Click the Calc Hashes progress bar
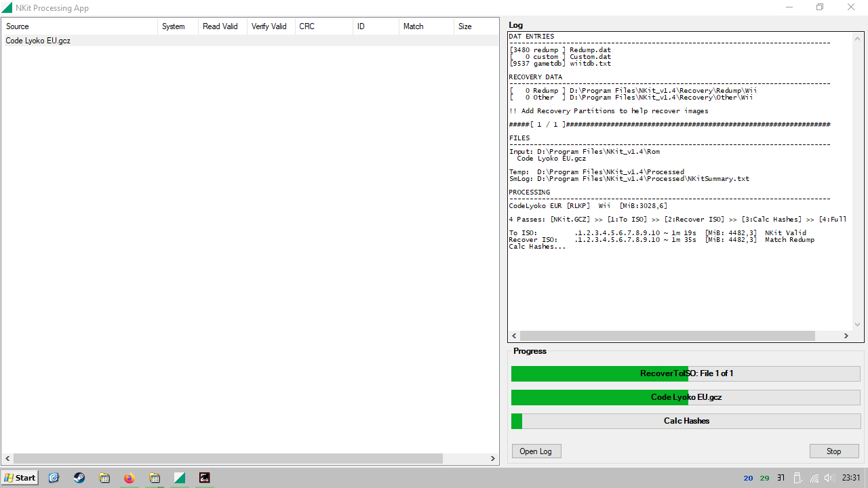This screenshot has width=868, height=488. [686, 421]
